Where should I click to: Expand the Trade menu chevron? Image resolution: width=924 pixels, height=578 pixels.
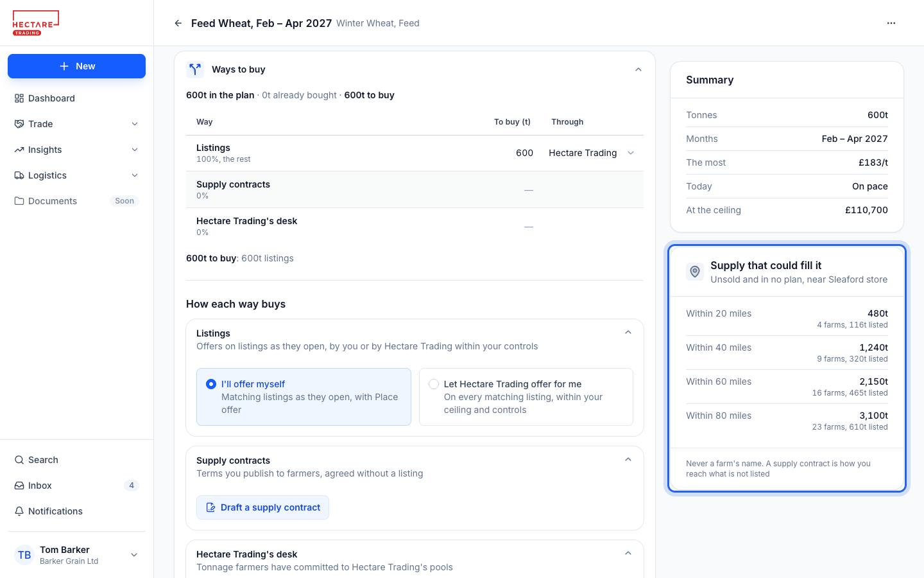click(135, 124)
